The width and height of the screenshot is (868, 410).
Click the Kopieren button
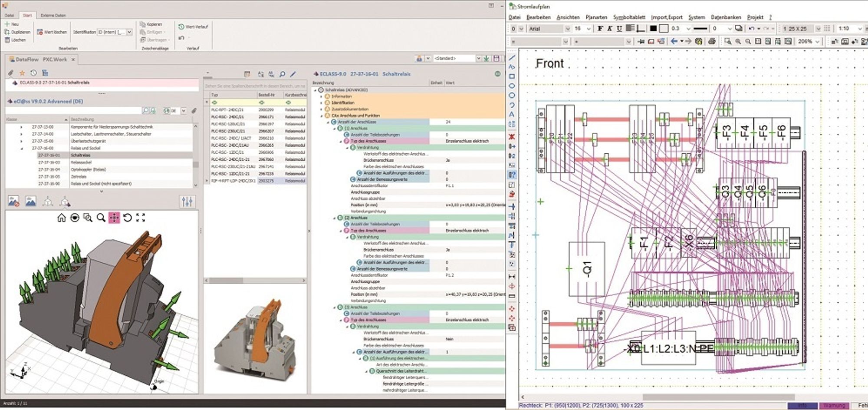[151, 24]
